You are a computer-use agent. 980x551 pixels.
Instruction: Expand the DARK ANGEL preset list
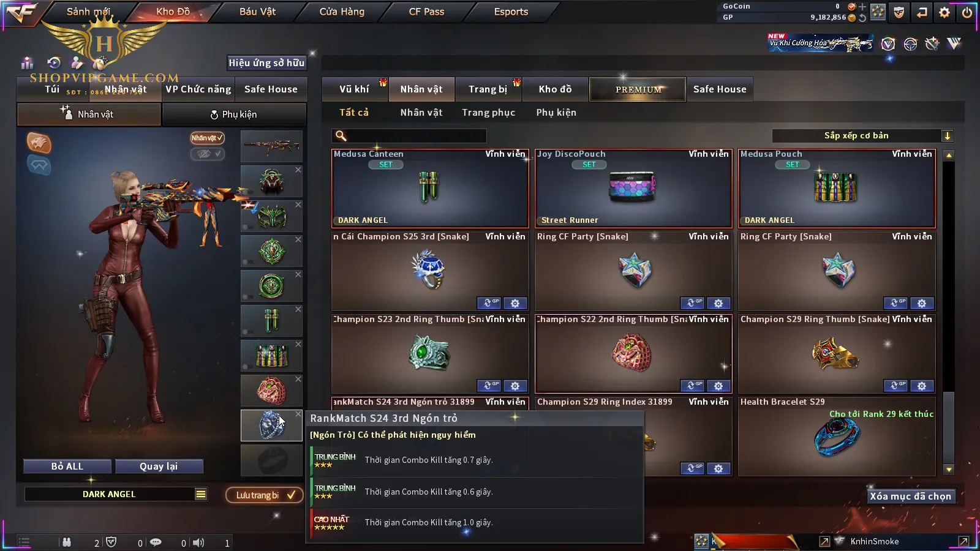click(201, 494)
